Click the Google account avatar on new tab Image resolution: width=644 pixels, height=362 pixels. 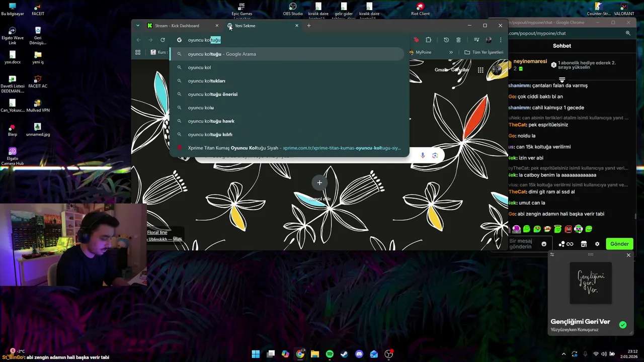tap(497, 70)
